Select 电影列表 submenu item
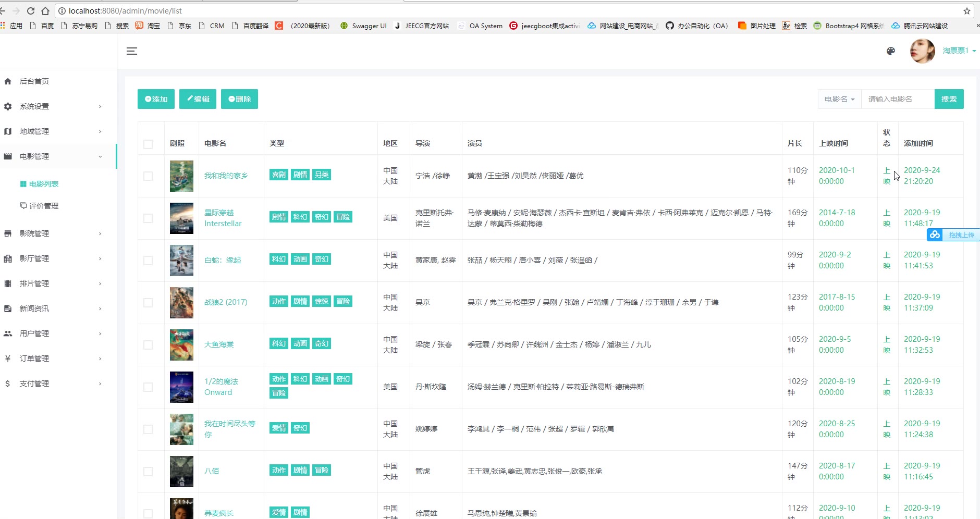This screenshot has width=980, height=519. [x=44, y=184]
